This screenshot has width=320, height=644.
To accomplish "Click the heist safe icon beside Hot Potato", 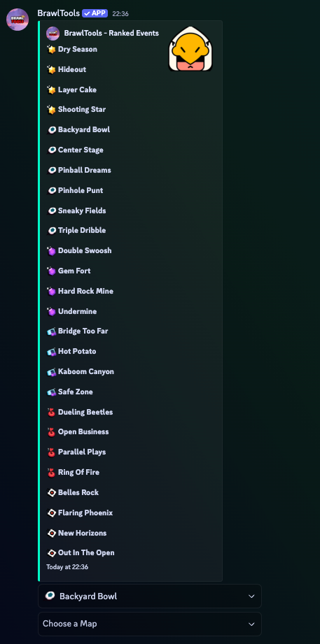I will pyautogui.click(x=51, y=352).
